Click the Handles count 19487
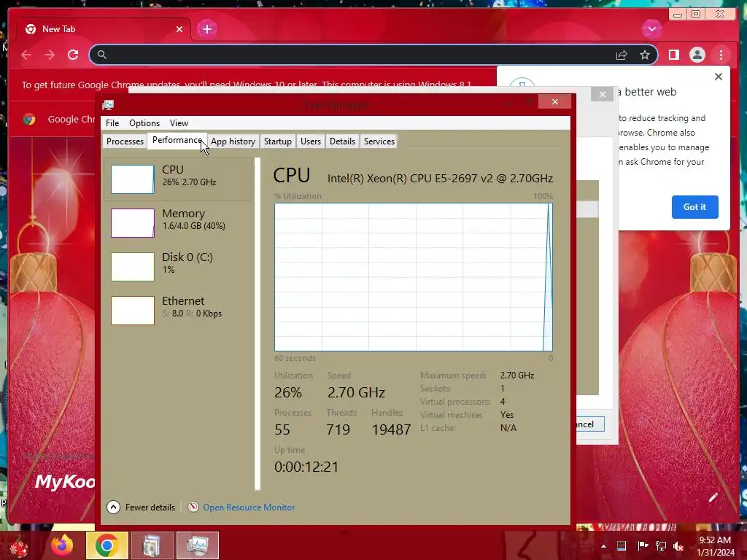 click(x=391, y=429)
